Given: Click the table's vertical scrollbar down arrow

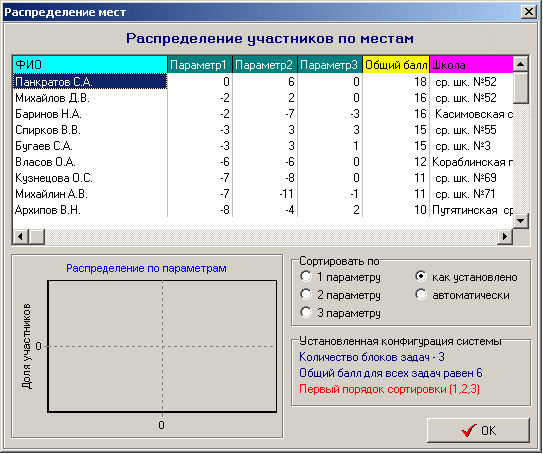Looking at the screenshot, I should [x=520, y=221].
